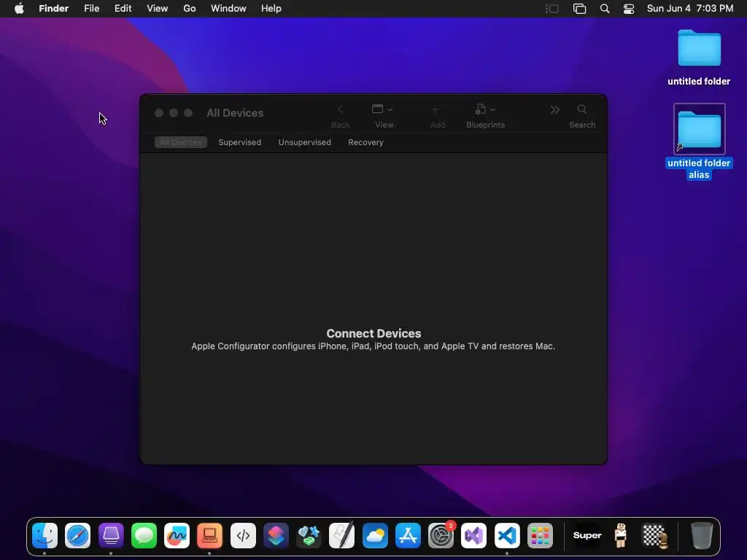Screen dimensions: 747x560
Task: Switch to the Unsupervised tab
Action: [304, 142]
